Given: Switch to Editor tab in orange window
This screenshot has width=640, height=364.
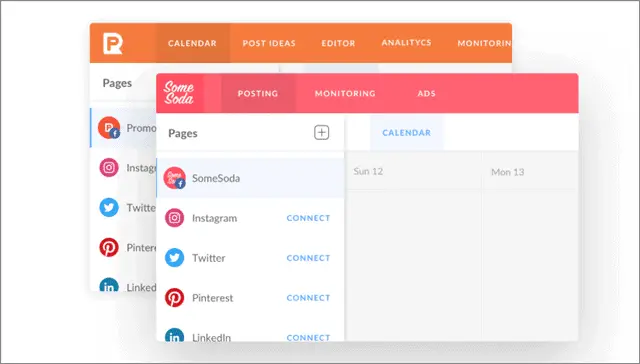Looking at the screenshot, I should [x=338, y=43].
